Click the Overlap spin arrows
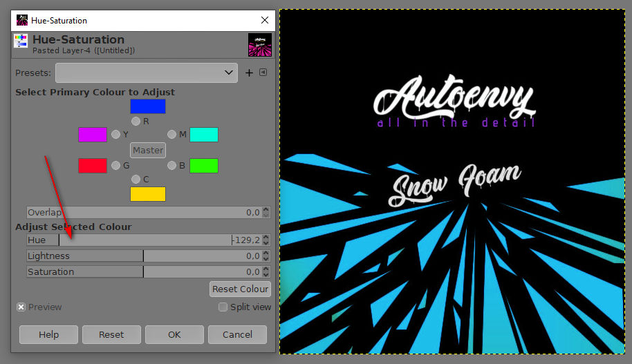 [x=266, y=212]
